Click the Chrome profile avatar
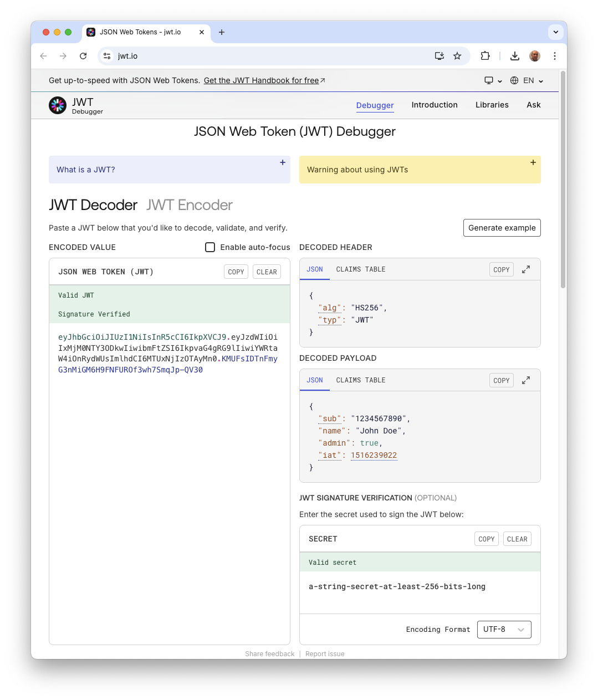The height and width of the screenshot is (700, 598). pos(535,56)
